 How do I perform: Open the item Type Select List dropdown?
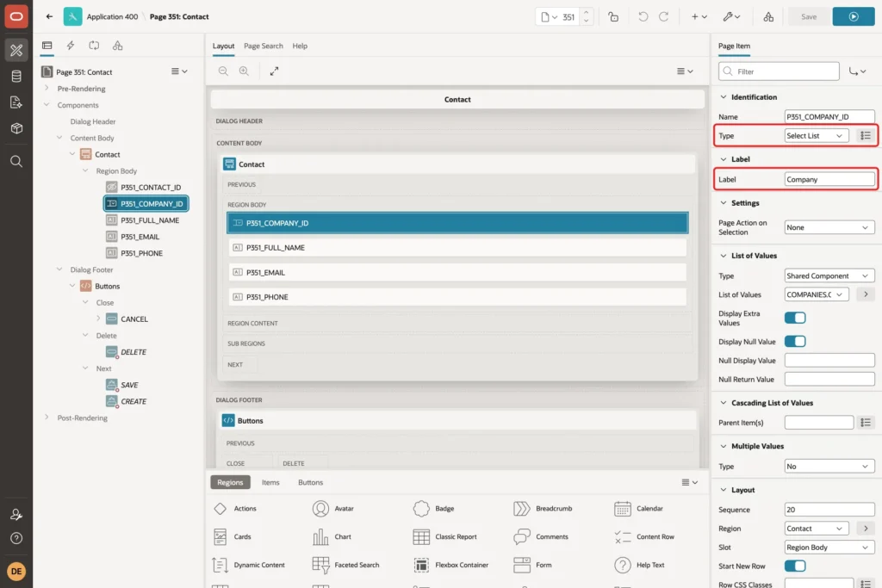817,135
